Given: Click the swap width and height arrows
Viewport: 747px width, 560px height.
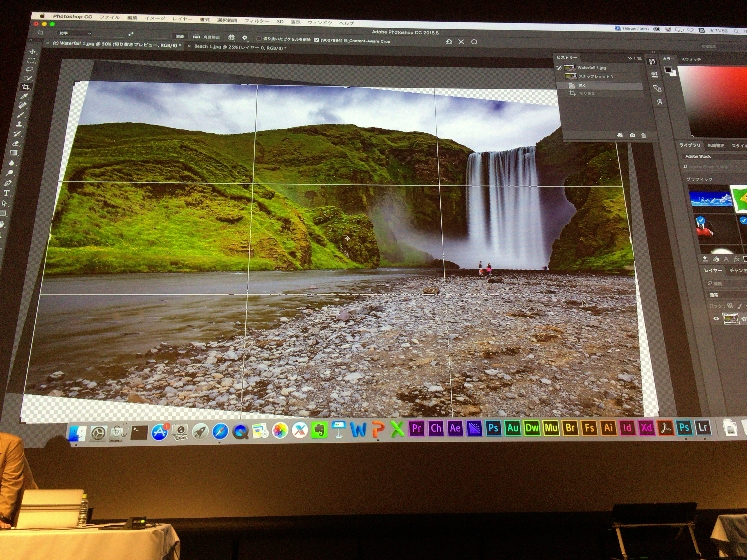Looking at the screenshot, I should (131, 34).
